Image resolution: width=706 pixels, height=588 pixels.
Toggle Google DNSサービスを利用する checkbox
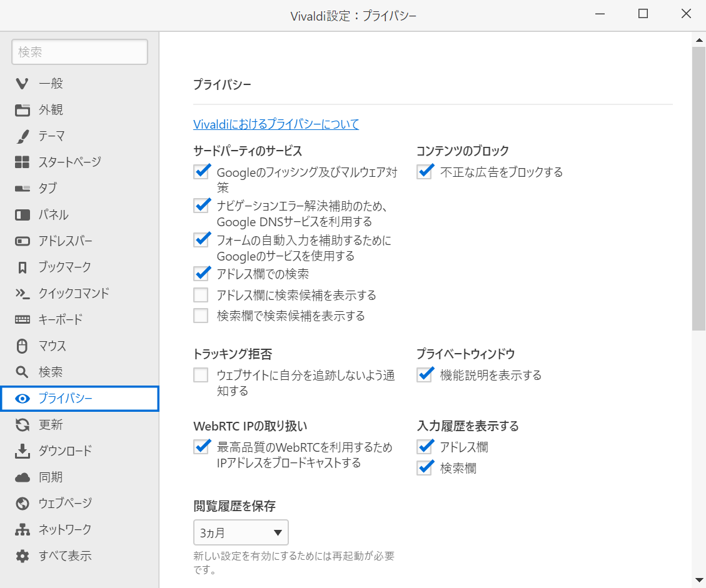201,205
